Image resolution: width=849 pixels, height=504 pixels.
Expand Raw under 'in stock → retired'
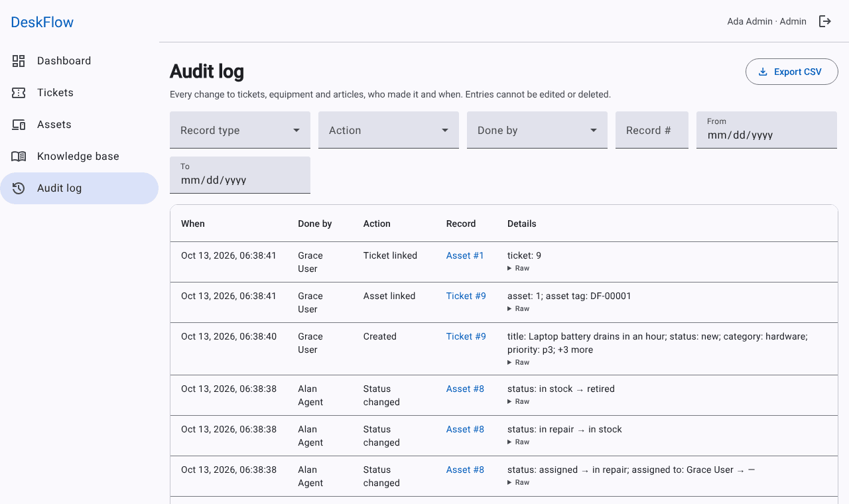519,402
